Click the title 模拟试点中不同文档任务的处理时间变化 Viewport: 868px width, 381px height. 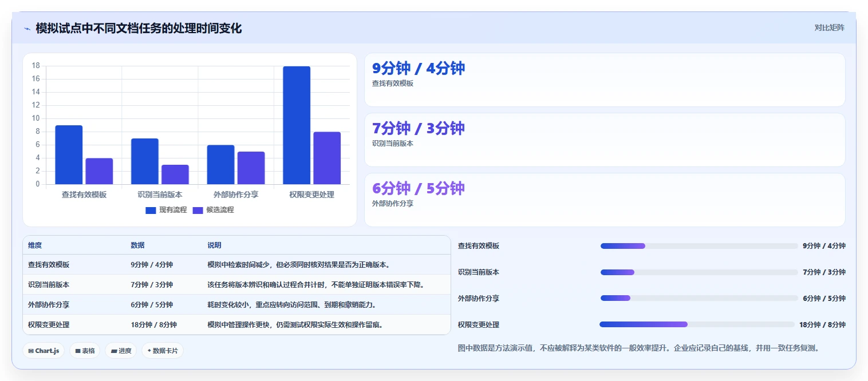[x=139, y=28]
